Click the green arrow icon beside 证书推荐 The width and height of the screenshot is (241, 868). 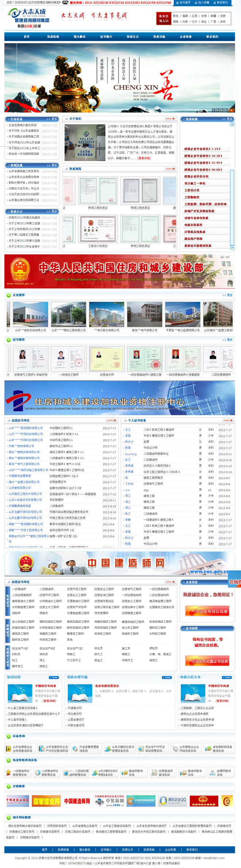tap(8, 340)
